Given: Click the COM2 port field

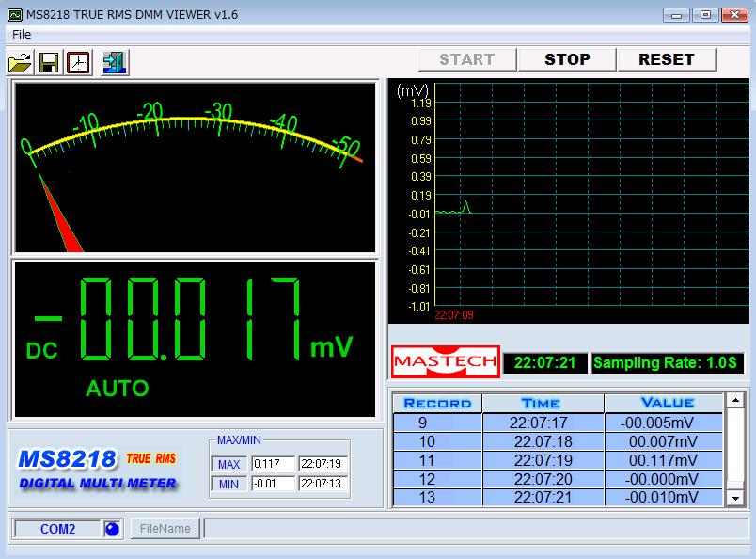Looking at the screenshot, I should 58,529.
